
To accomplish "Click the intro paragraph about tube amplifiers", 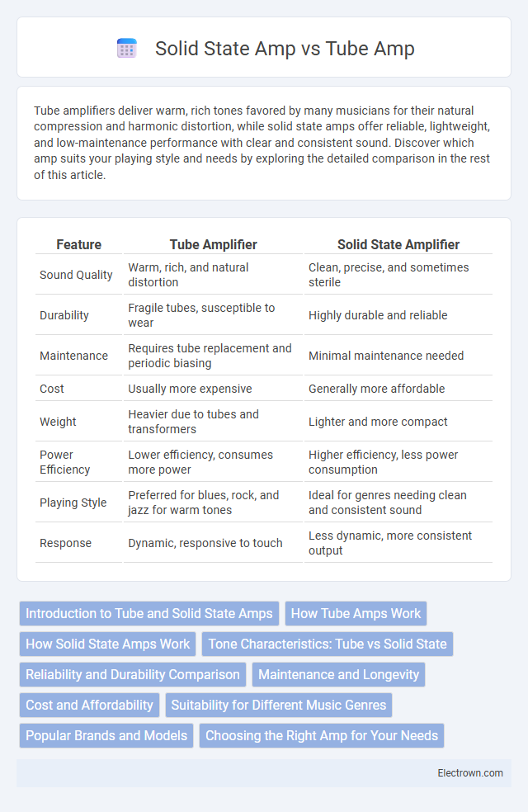I will [x=262, y=143].
